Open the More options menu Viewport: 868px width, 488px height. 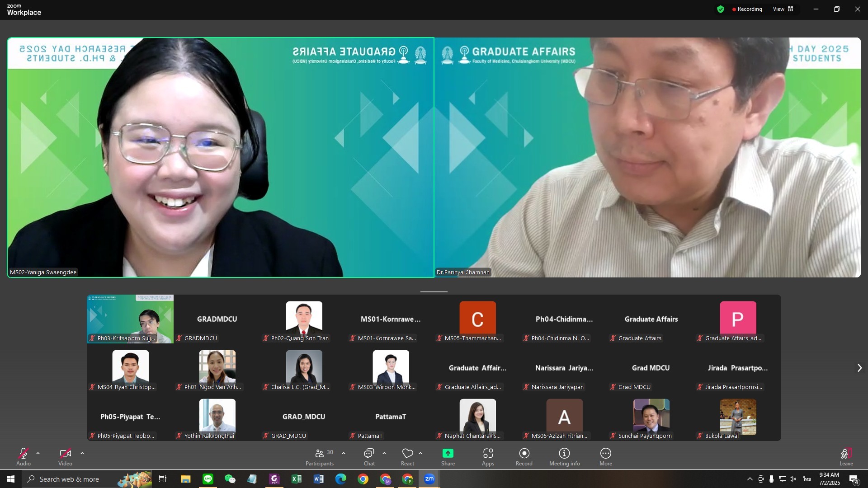[605, 454]
